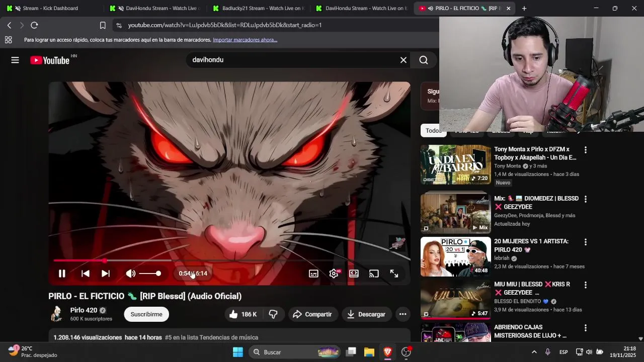Skip to next video

106,274
